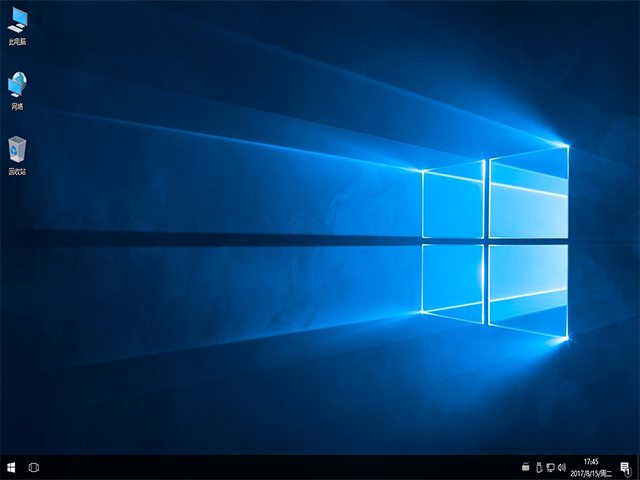The height and width of the screenshot is (480, 640).
Task: Select the Recycle Bin (回收站) desktop icon
Action: click(17, 150)
